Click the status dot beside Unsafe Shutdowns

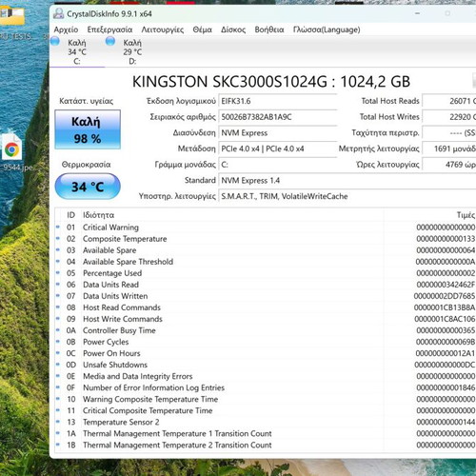(x=58, y=364)
